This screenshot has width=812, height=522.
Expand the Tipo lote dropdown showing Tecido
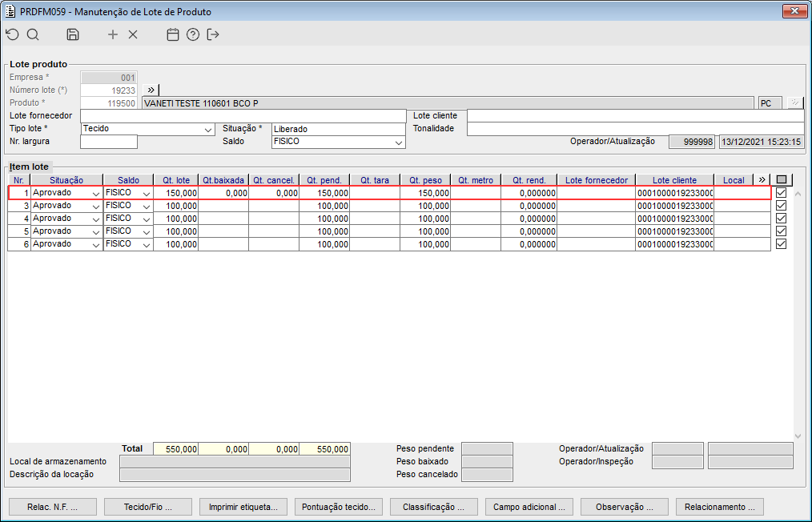click(x=207, y=130)
